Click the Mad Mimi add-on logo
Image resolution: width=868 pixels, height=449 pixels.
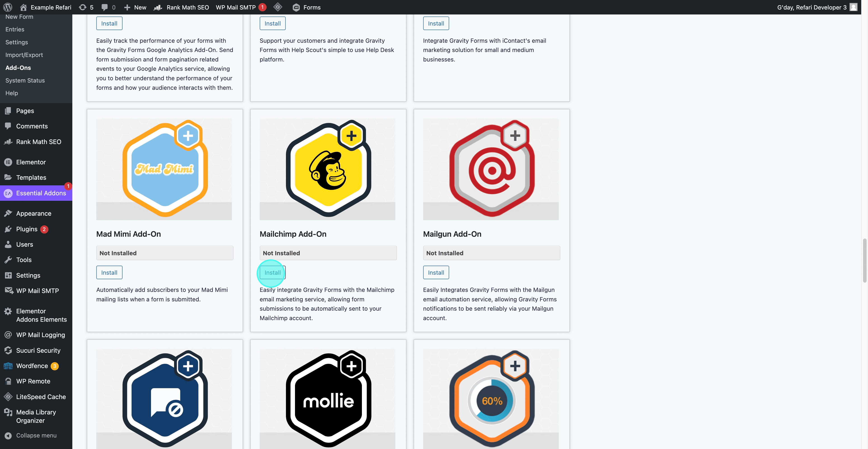[164, 169]
